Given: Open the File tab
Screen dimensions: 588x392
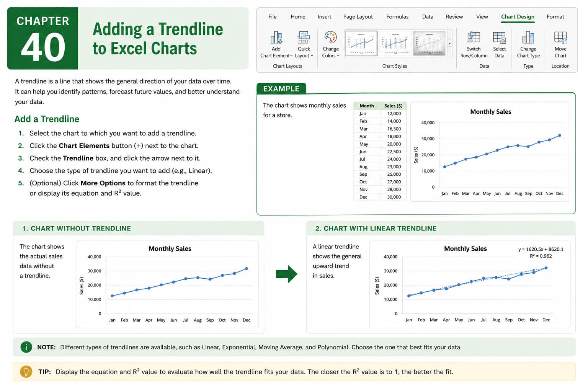Looking at the screenshot, I should 273,17.
